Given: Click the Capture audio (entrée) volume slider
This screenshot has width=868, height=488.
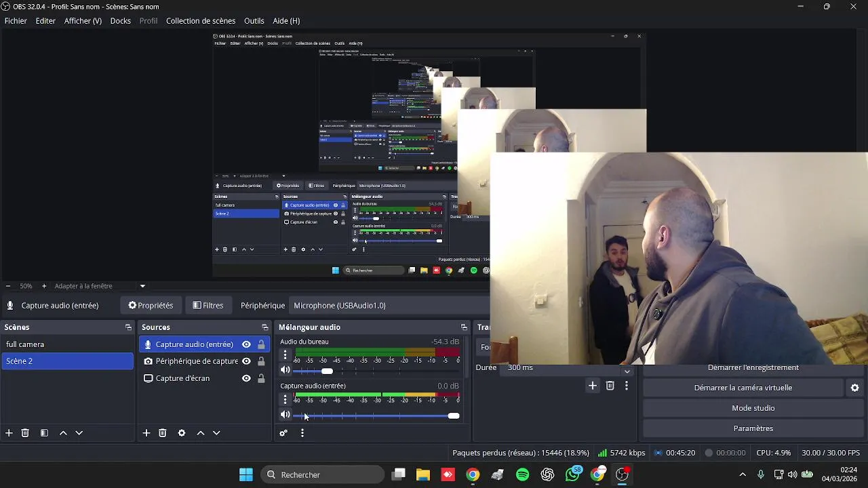Looking at the screenshot, I should 376,415.
